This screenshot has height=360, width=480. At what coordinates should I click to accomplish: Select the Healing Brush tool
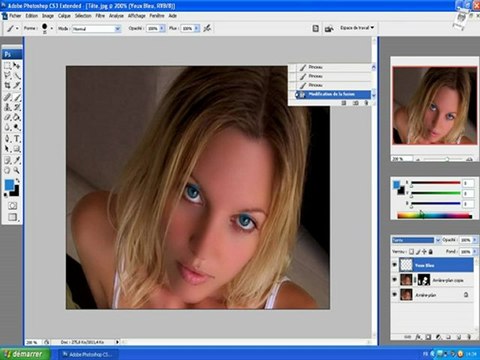click(7, 97)
